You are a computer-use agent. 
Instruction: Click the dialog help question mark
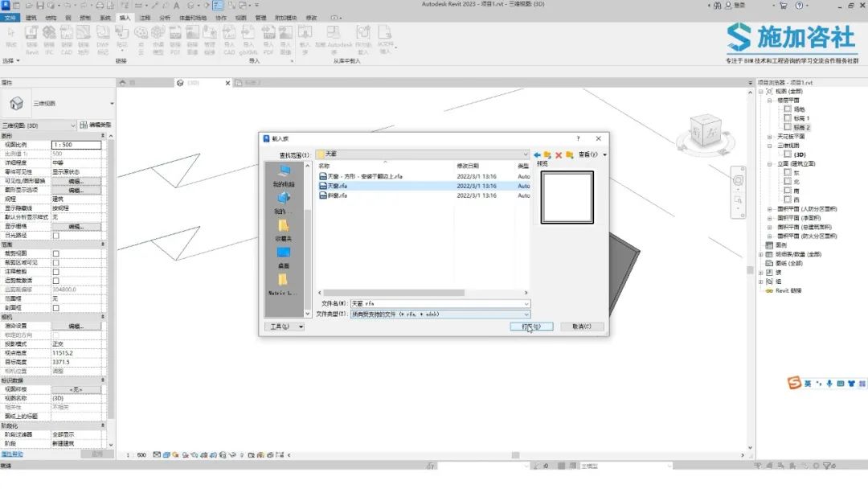tap(578, 138)
